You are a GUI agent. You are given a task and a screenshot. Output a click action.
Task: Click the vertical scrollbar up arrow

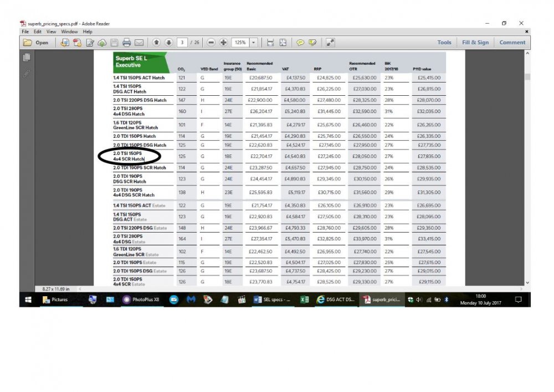click(x=527, y=53)
